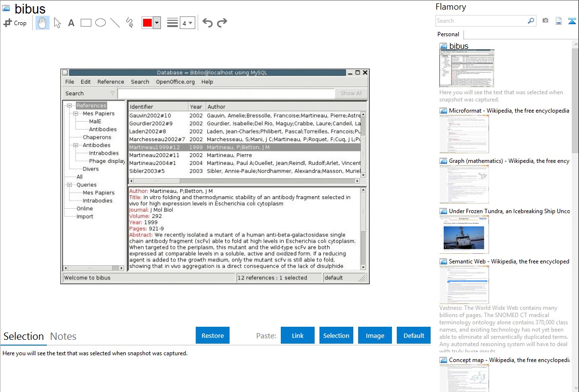The height and width of the screenshot is (392, 579).
Task: Select the arrow pointer tool
Action: (58, 23)
